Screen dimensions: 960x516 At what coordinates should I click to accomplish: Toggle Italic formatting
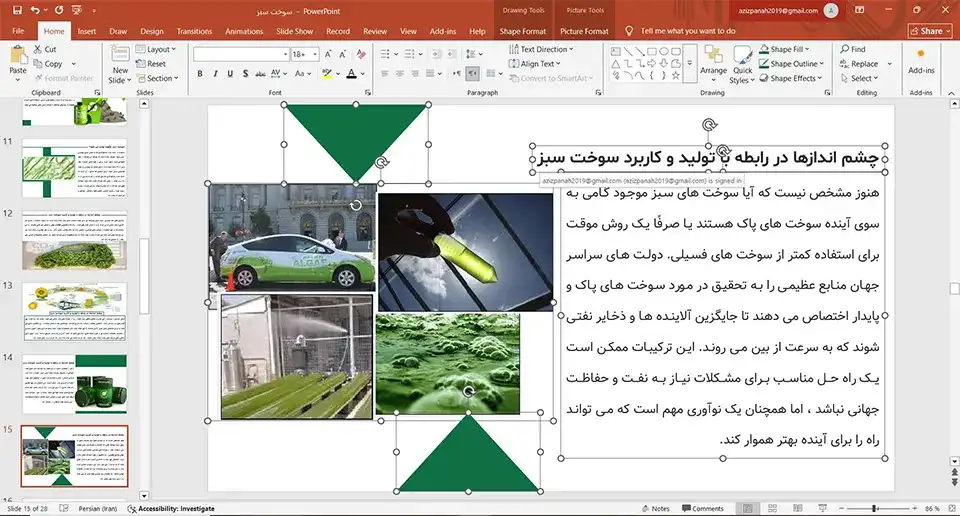pos(215,73)
